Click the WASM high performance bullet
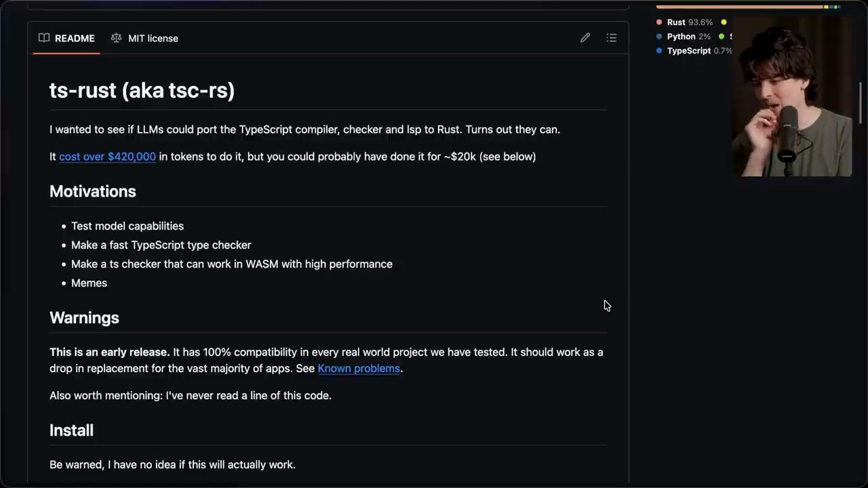 click(x=232, y=264)
